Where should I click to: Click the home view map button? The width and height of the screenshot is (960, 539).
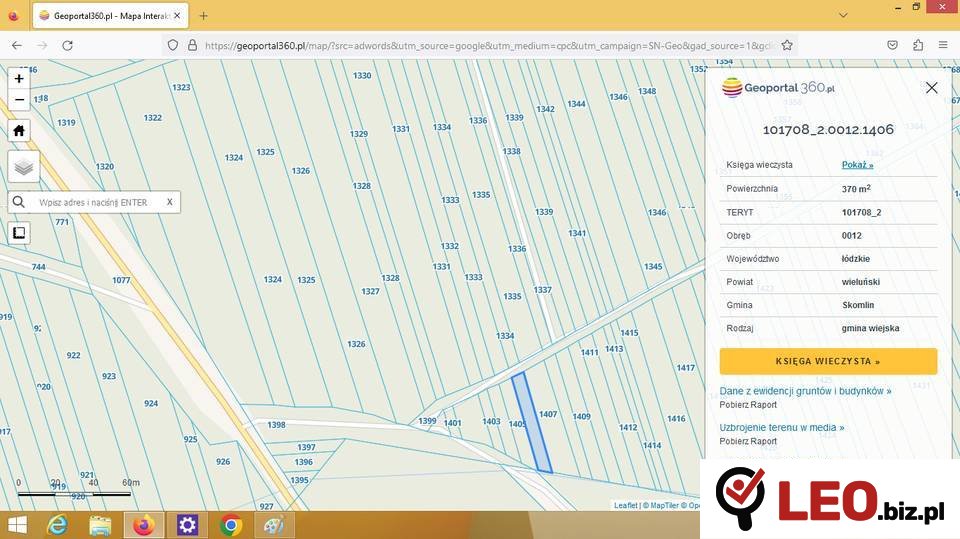point(19,130)
